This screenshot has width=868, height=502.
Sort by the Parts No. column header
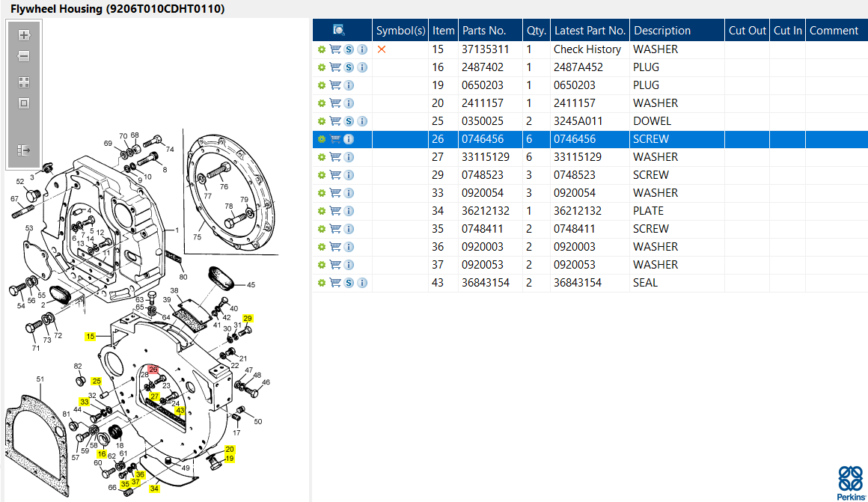[x=484, y=31]
